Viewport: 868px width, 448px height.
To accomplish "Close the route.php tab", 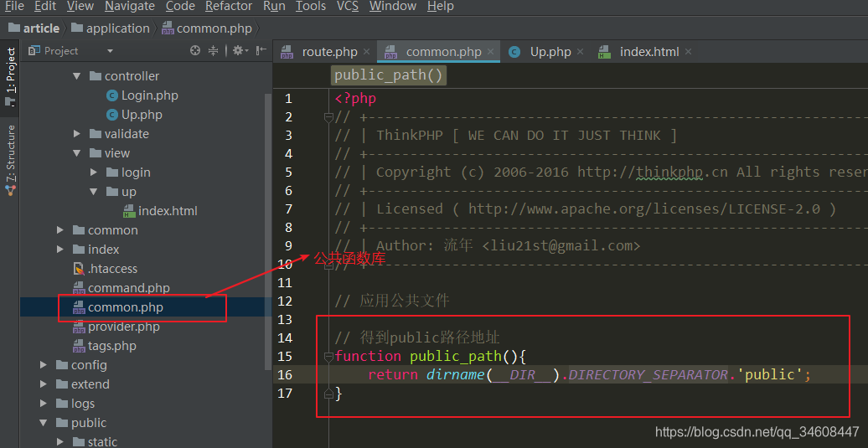I will [366, 52].
